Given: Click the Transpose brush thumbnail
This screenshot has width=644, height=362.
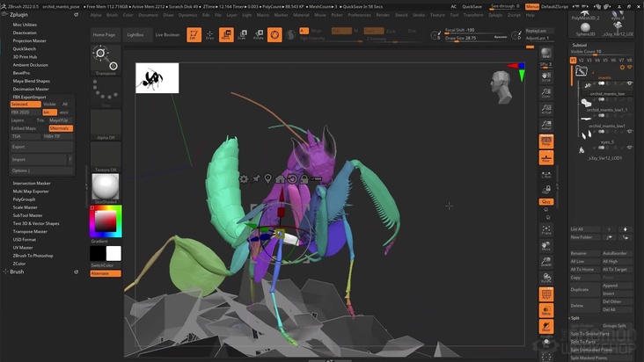Looking at the screenshot, I should click(106, 60).
